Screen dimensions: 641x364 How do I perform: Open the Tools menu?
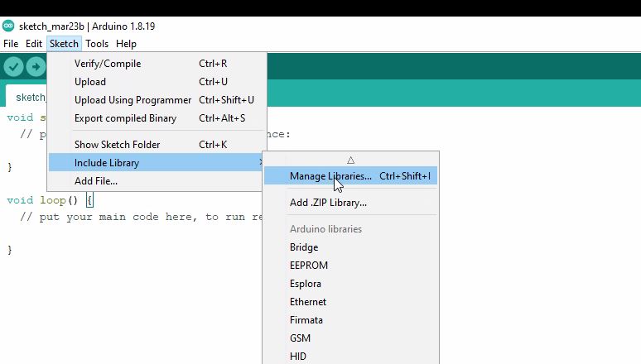click(x=97, y=44)
